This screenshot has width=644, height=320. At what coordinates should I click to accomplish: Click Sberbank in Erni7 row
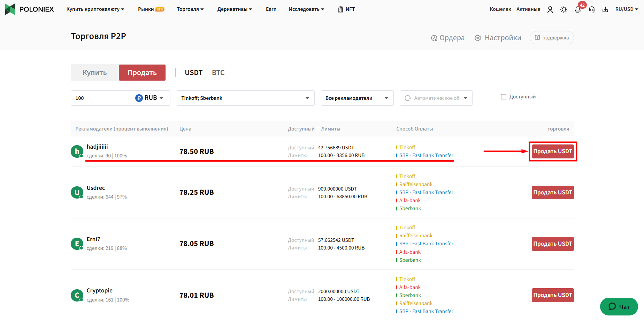click(410, 260)
